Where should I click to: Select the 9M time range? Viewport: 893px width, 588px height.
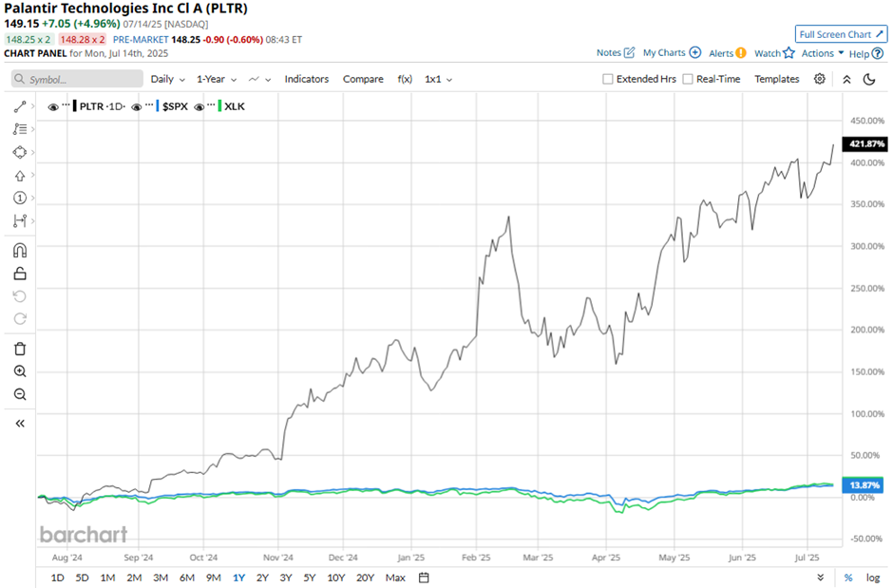[214, 578]
